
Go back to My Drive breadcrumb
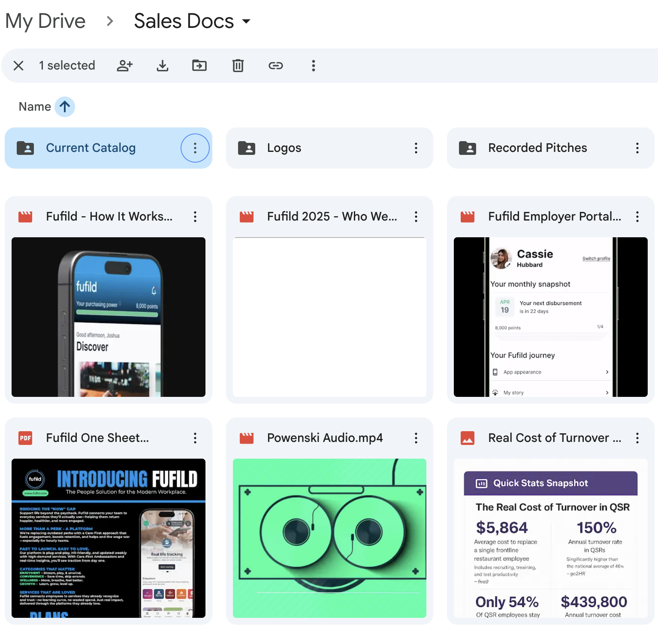pyautogui.click(x=45, y=21)
